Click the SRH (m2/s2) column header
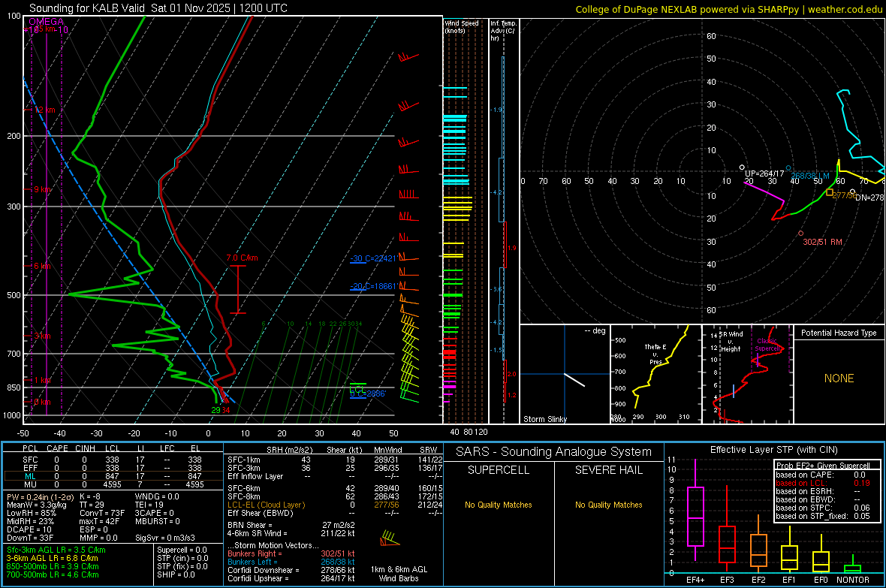 pyautogui.click(x=289, y=450)
